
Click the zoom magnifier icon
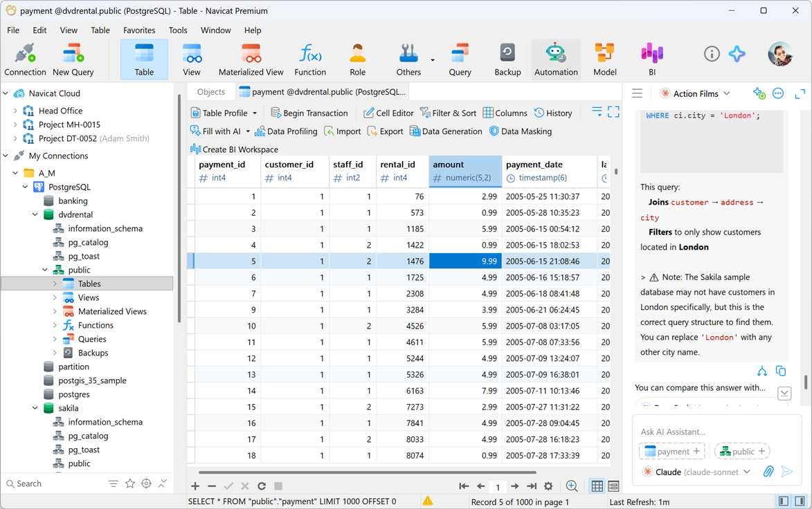pyautogui.click(x=572, y=485)
